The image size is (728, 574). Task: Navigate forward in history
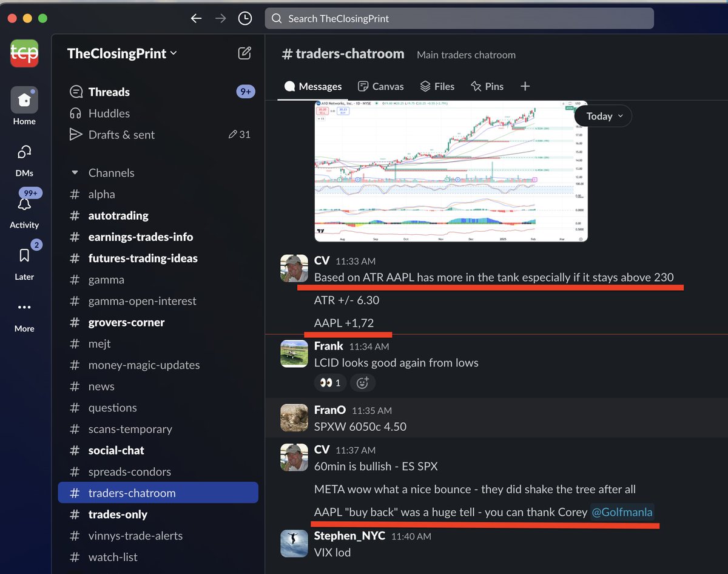220,18
